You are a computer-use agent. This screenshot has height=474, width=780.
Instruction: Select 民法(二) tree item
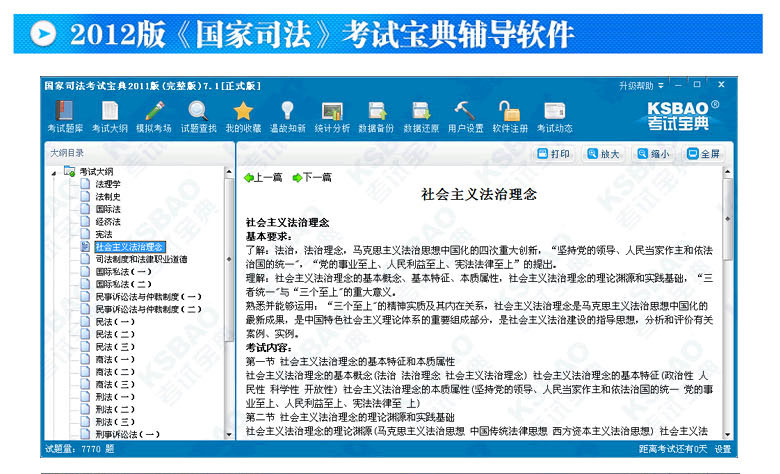(x=115, y=334)
